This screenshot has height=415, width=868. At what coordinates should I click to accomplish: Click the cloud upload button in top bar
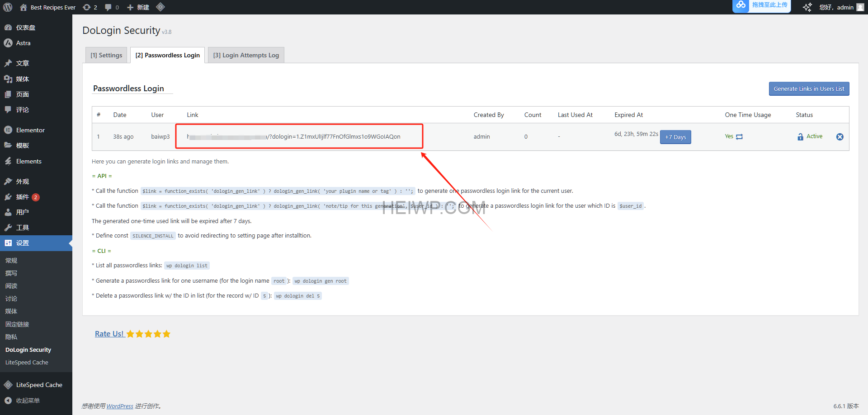[x=761, y=5]
